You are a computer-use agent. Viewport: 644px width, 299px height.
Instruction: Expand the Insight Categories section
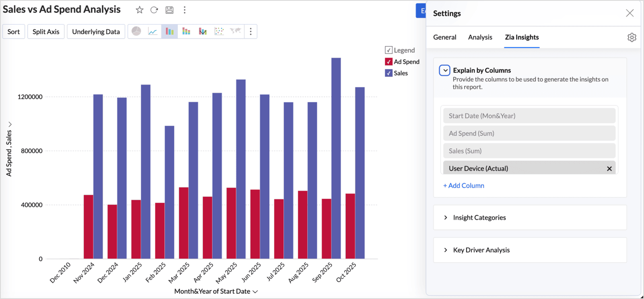click(x=446, y=218)
